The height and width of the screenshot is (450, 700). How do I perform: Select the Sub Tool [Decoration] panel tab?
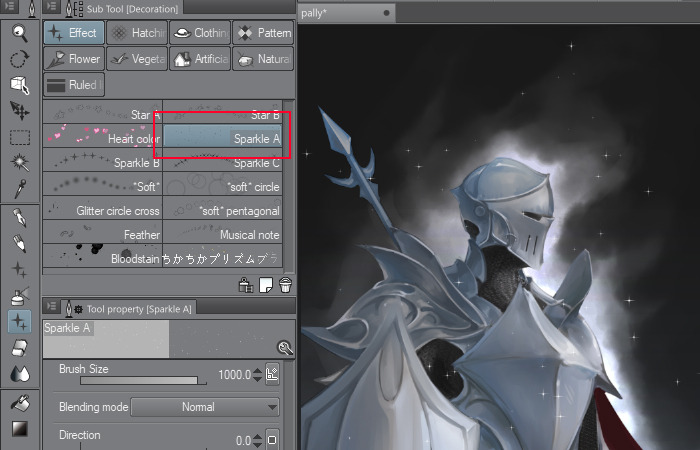pos(121,8)
